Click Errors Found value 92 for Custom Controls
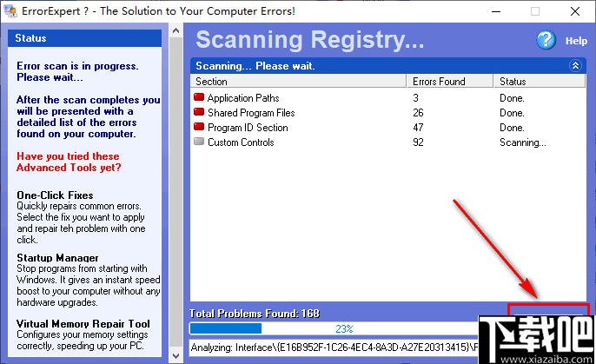This screenshot has width=596, height=364. pos(418,142)
